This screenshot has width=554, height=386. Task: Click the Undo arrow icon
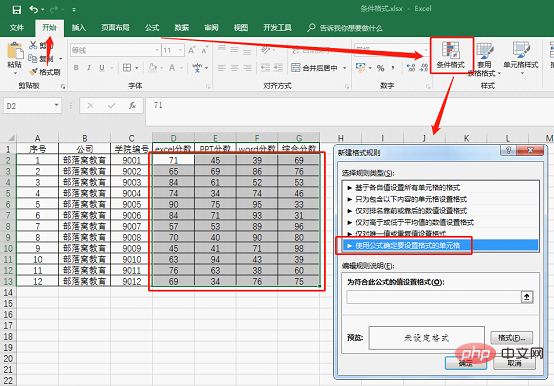pyautogui.click(x=34, y=9)
